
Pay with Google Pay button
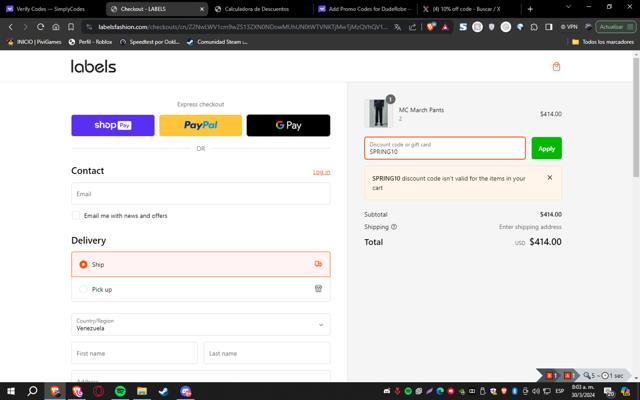coord(288,125)
